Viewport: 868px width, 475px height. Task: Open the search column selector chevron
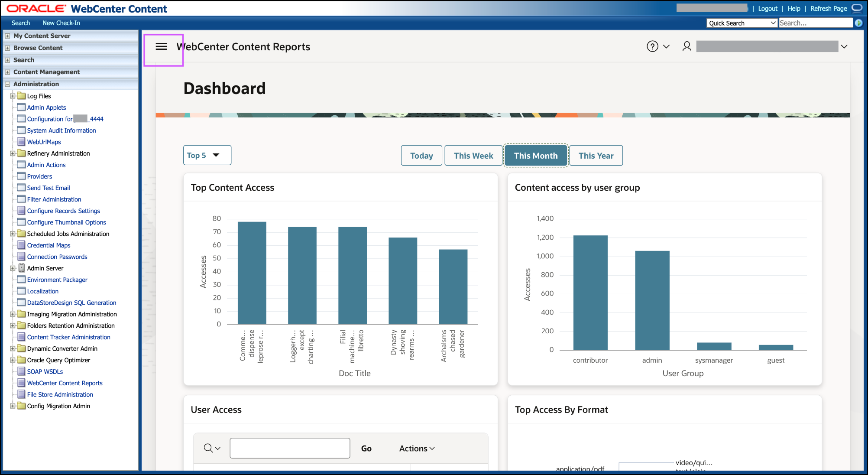(x=218, y=449)
